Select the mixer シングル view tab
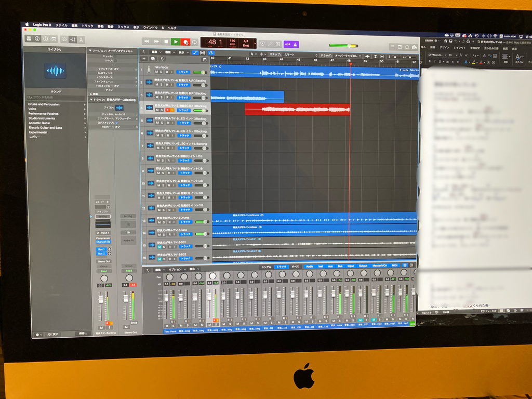The height and width of the screenshot is (399, 532). tap(267, 267)
